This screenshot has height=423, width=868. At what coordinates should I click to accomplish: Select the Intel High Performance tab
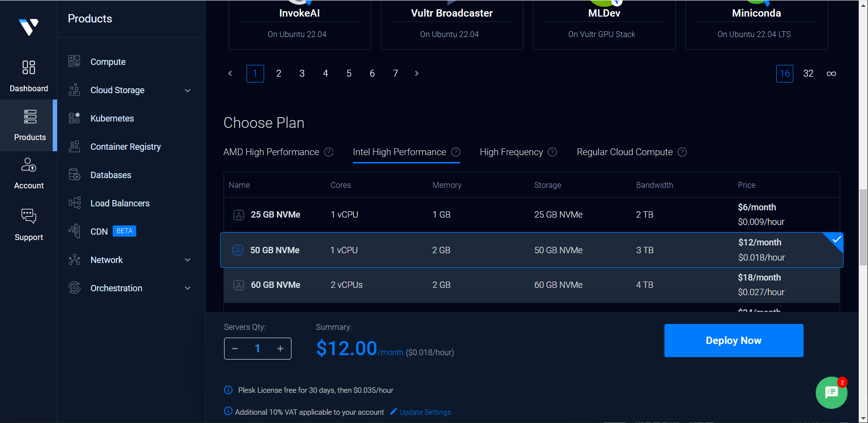pyautogui.click(x=399, y=152)
